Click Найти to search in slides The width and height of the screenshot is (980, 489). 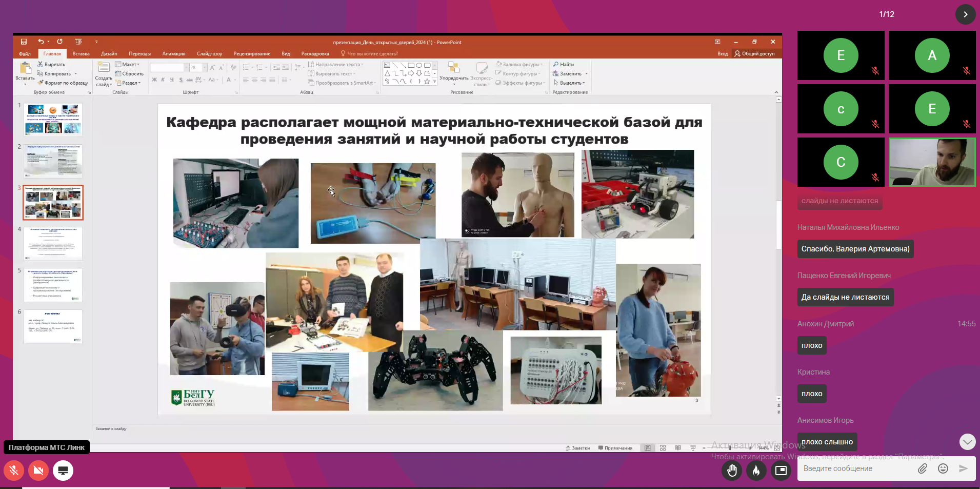tap(563, 65)
